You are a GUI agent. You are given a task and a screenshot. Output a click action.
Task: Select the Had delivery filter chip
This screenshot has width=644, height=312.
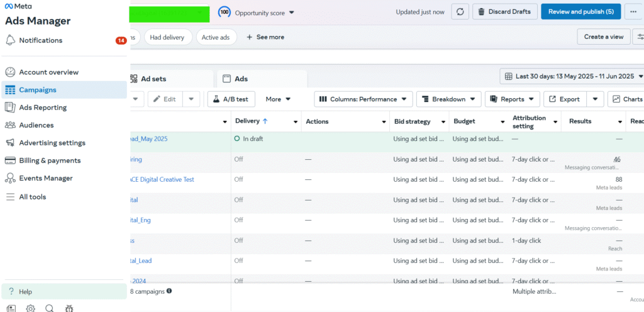coord(168,37)
